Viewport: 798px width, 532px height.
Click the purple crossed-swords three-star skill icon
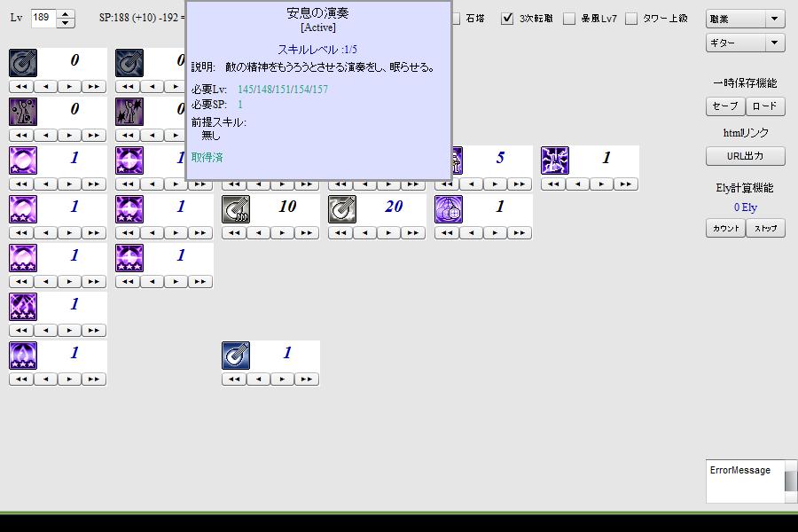click(23, 307)
